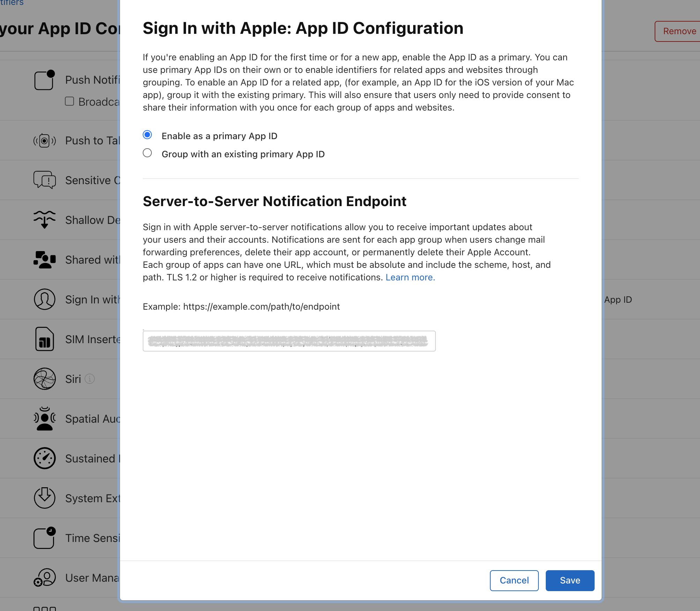Click the Push Notifications capability icon

[44, 80]
